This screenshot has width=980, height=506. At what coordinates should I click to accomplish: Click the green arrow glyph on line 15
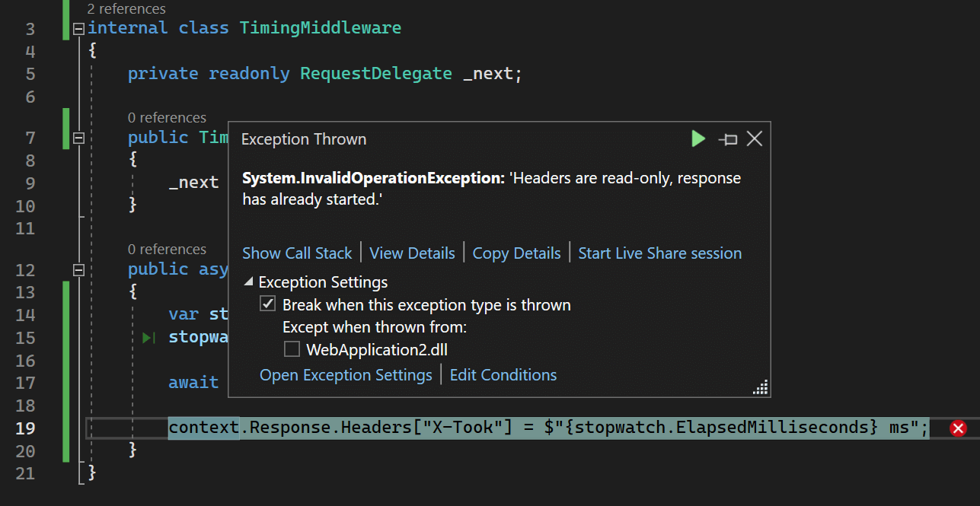click(x=148, y=337)
